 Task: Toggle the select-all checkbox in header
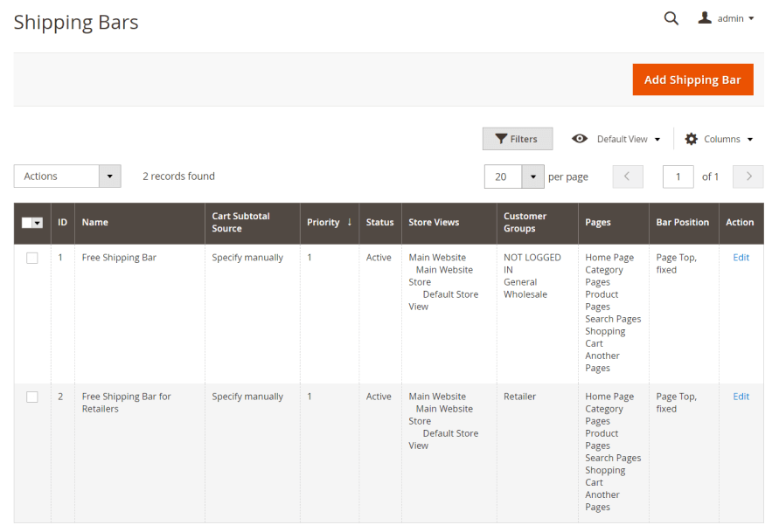pyautogui.click(x=28, y=223)
